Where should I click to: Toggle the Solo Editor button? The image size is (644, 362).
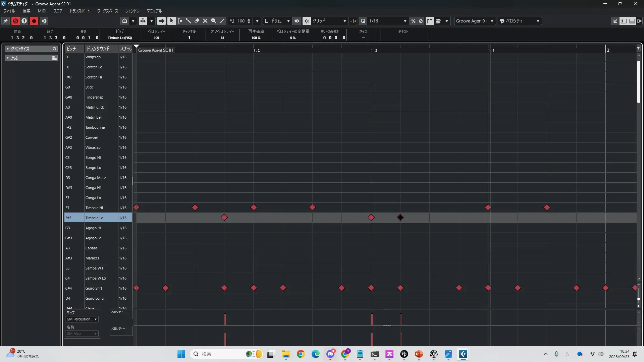coord(15,21)
